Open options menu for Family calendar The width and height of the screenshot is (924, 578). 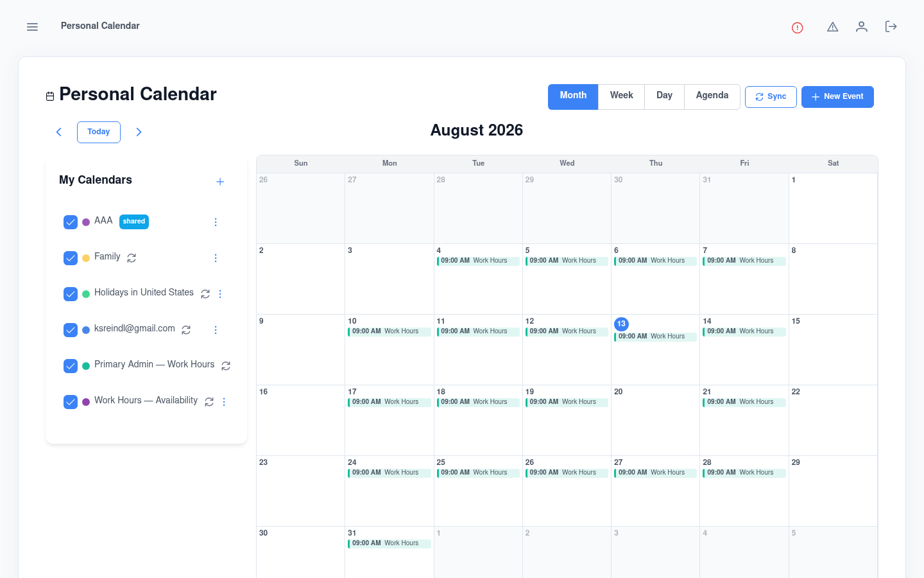pyautogui.click(x=216, y=258)
